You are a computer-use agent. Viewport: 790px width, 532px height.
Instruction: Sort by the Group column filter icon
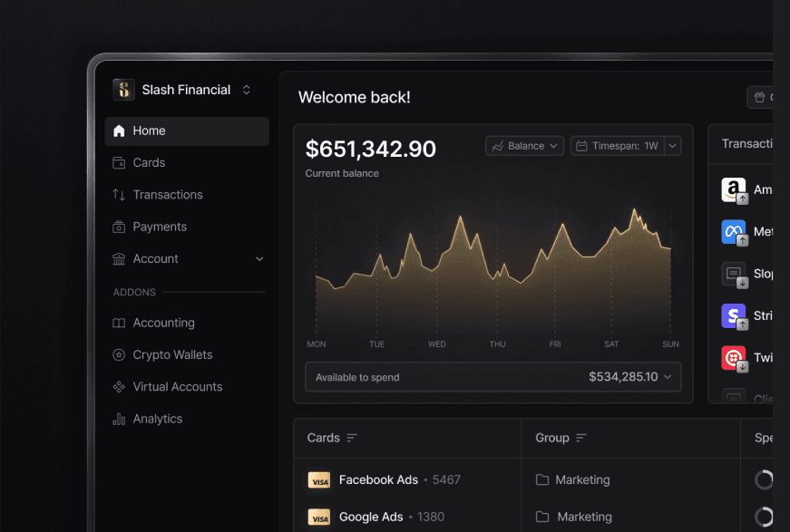point(581,438)
